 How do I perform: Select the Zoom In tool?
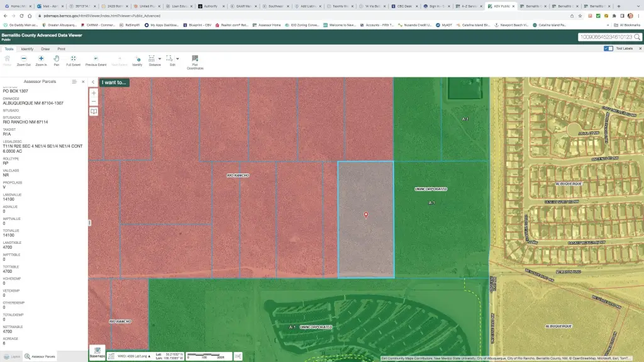pyautogui.click(x=41, y=60)
